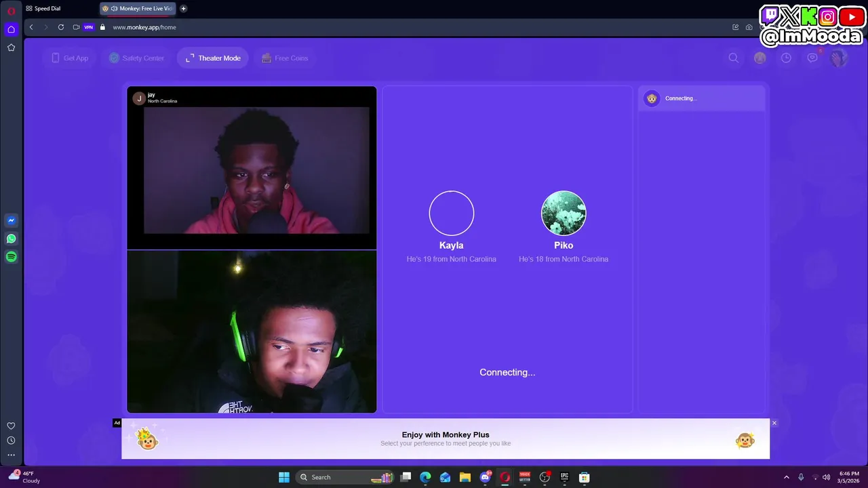Click the round avatar icon beside the search icon
Image resolution: width=868 pixels, height=488 pixels.
(x=760, y=58)
